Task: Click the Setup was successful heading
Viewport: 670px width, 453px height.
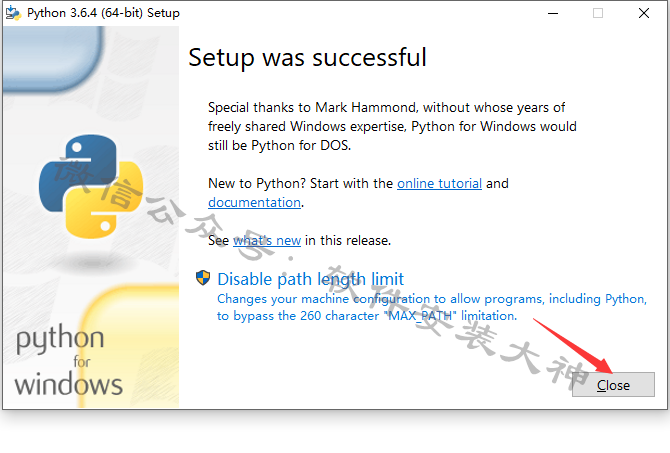Action: tap(308, 58)
